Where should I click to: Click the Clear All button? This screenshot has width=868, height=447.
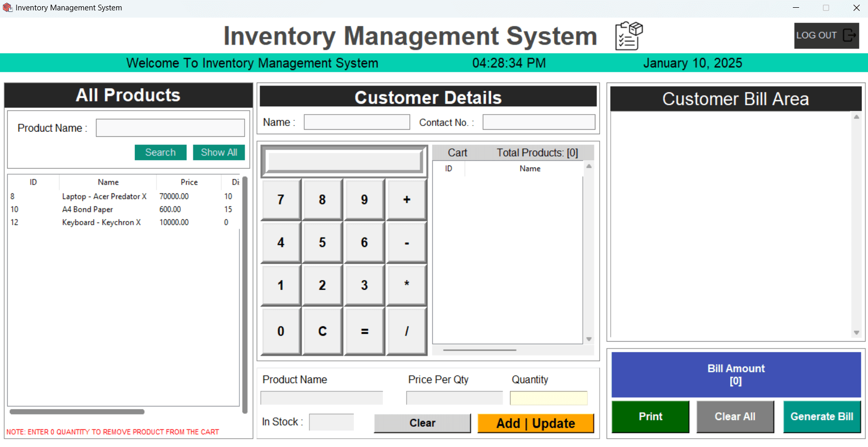(x=735, y=416)
